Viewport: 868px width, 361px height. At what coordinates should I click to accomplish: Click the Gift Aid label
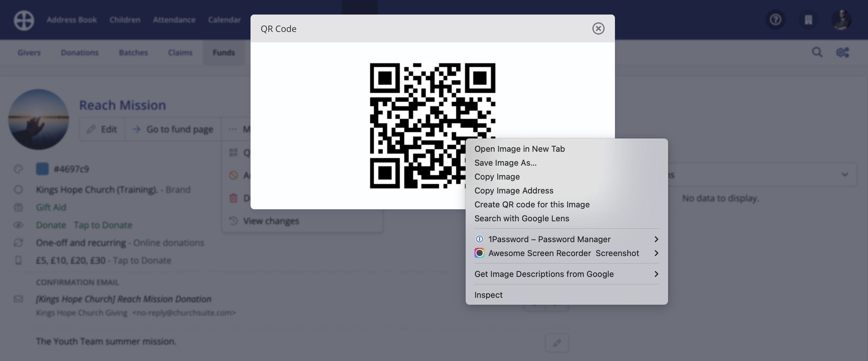click(51, 207)
